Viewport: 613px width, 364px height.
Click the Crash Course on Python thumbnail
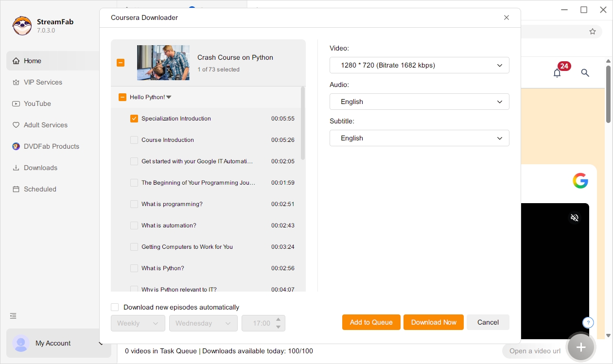pyautogui.click(x=163, y=63)
